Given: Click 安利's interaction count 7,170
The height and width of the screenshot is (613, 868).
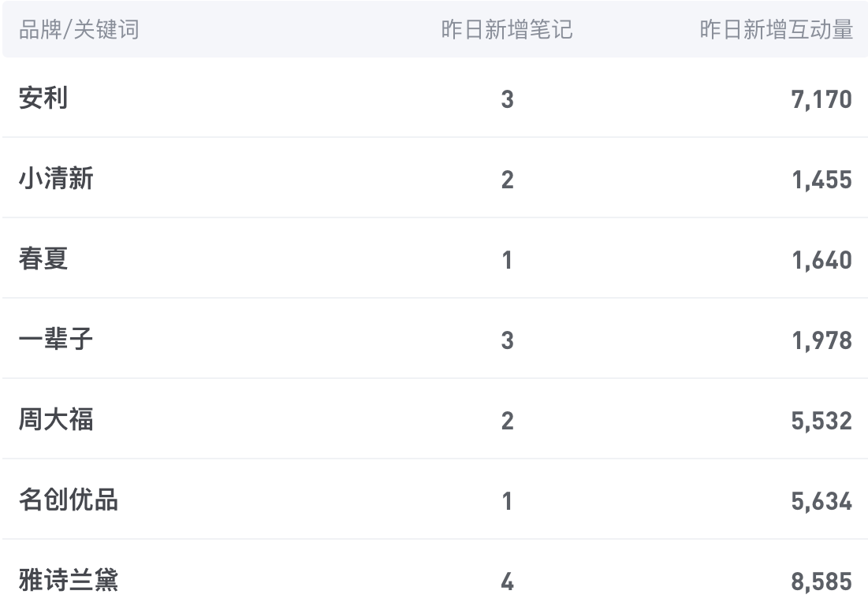Looking at the screenshot, I should coord(821,100).
